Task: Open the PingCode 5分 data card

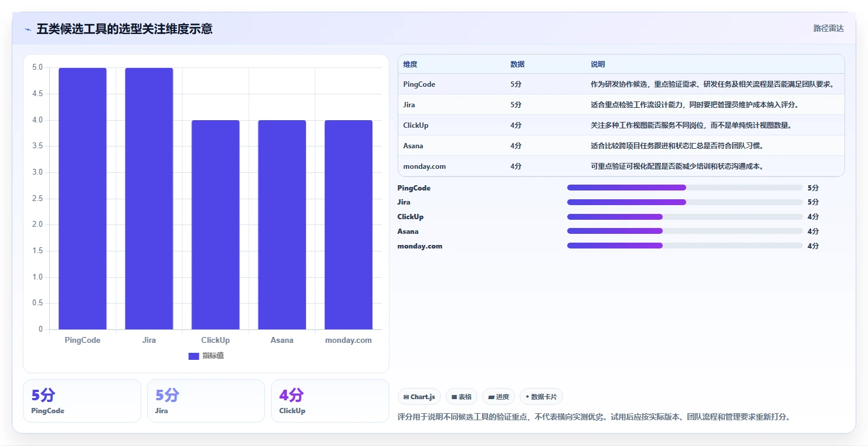Action: click(x=82, y=401)
